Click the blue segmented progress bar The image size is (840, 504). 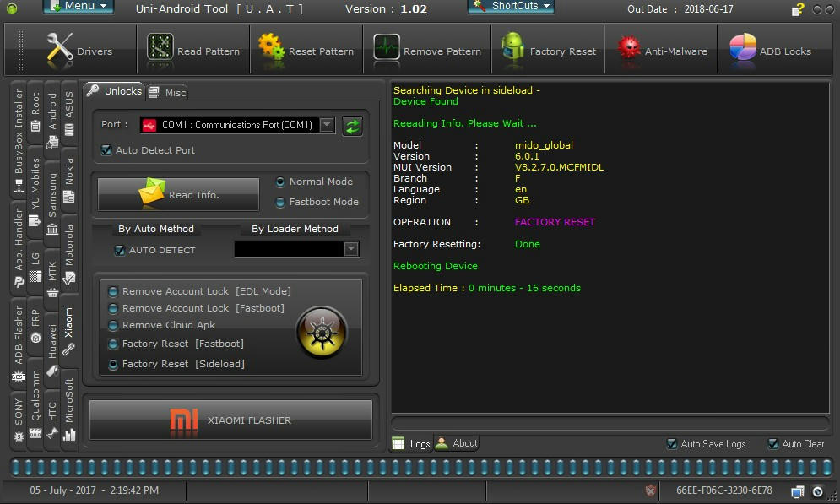tap(421, 468)
